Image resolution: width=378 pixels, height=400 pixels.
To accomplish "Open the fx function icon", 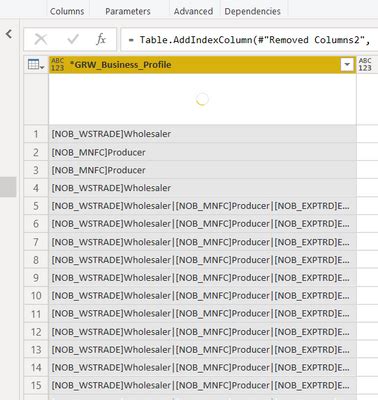I will 101,39.
